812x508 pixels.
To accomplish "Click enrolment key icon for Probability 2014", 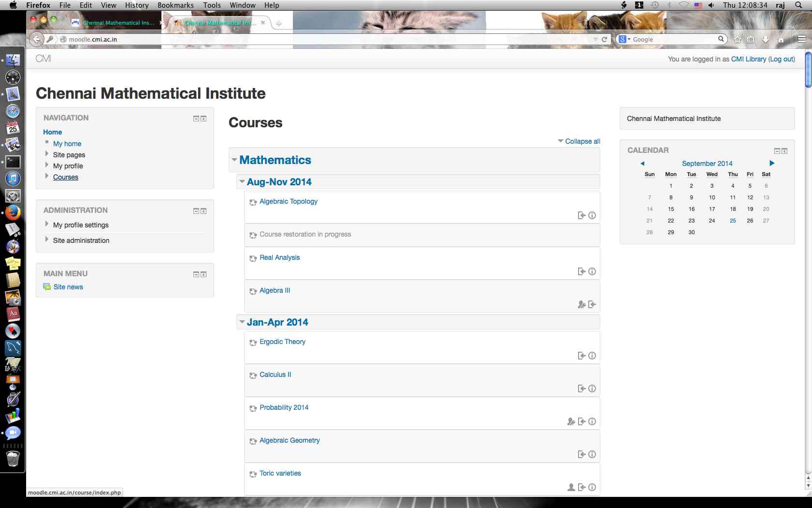I will [571, 421].
